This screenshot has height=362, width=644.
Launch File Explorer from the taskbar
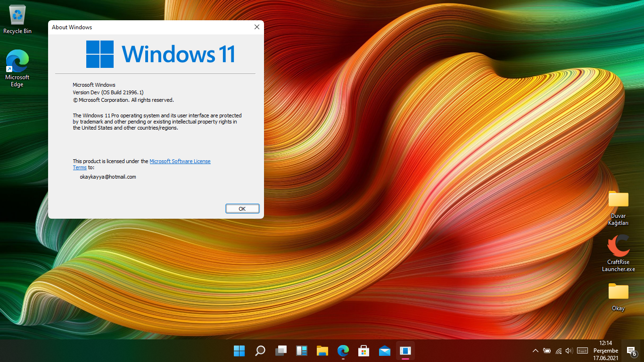322,351
